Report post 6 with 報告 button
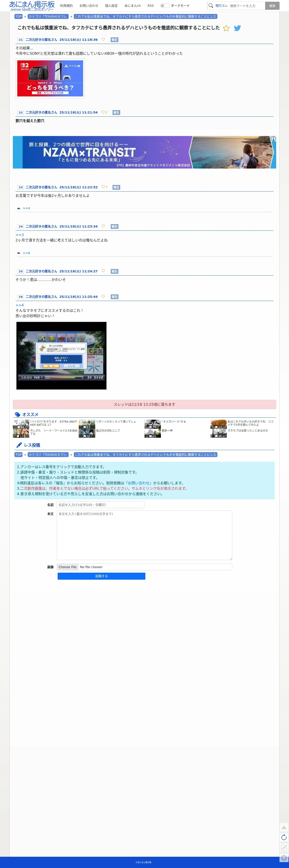The width and height of the screenshot is (289, 868). tap(115, 297)
